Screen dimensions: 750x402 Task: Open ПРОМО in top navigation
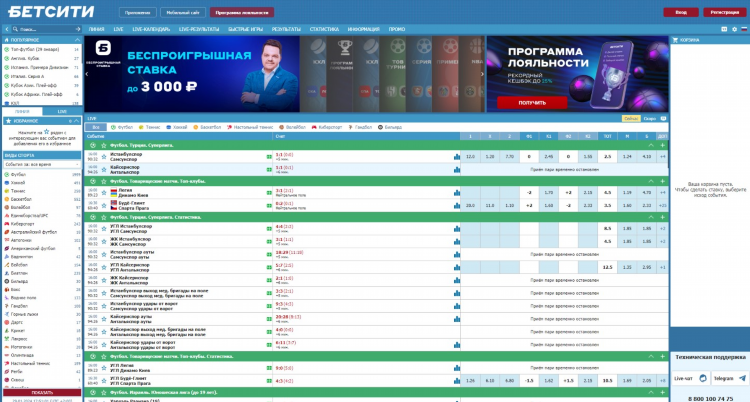click(x=397, y=29)
